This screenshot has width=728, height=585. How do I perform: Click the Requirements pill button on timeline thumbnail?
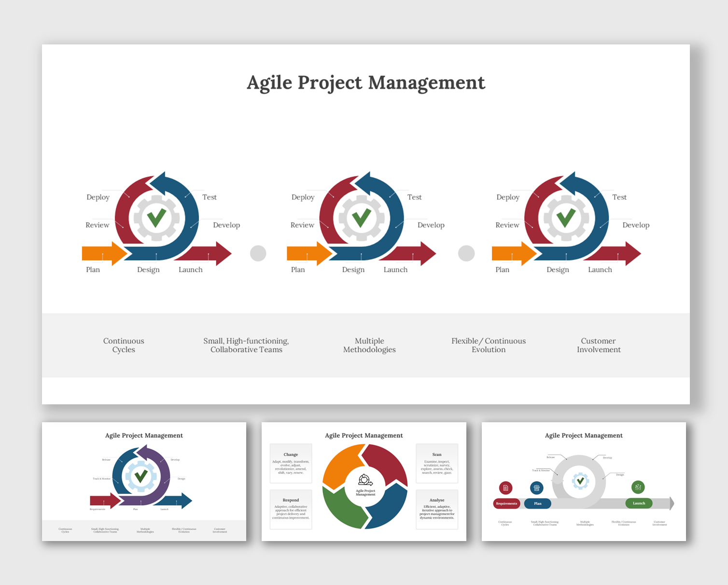[x=506, y=504]
